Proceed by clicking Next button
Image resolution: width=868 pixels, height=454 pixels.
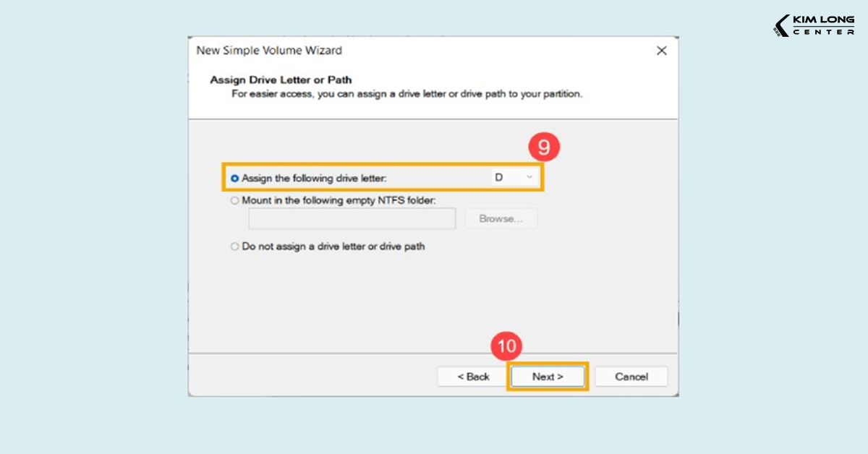[x=547, y=377]
